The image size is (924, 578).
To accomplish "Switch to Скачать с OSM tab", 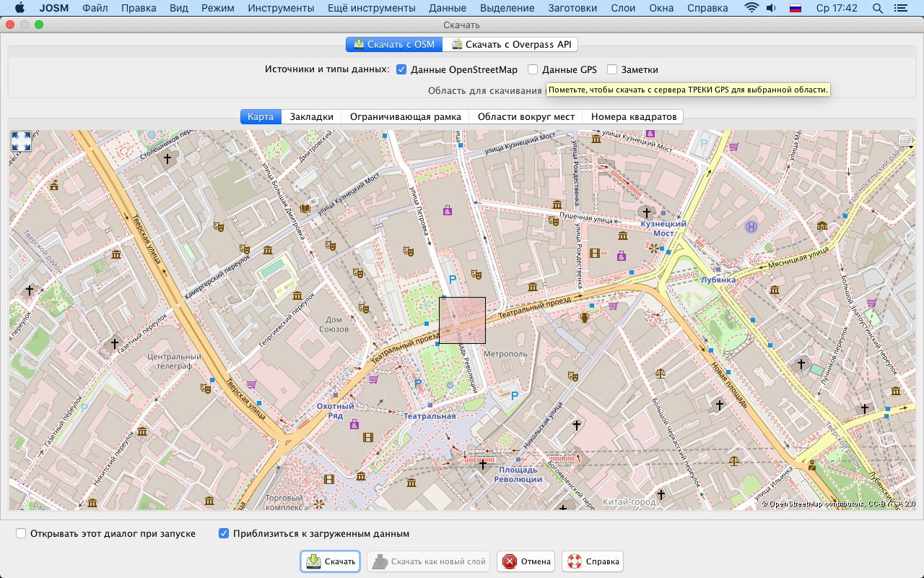I will point(394,44).
